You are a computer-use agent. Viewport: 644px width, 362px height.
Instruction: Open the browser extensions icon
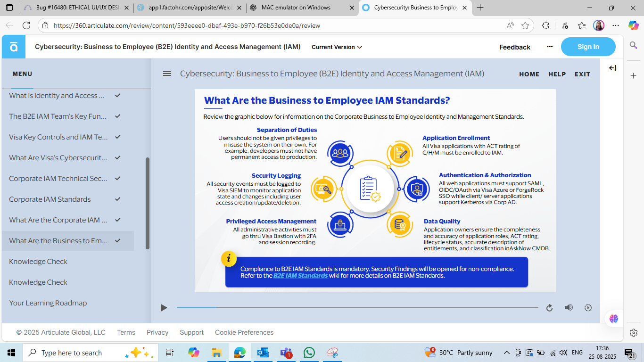(x=546, y=25)
